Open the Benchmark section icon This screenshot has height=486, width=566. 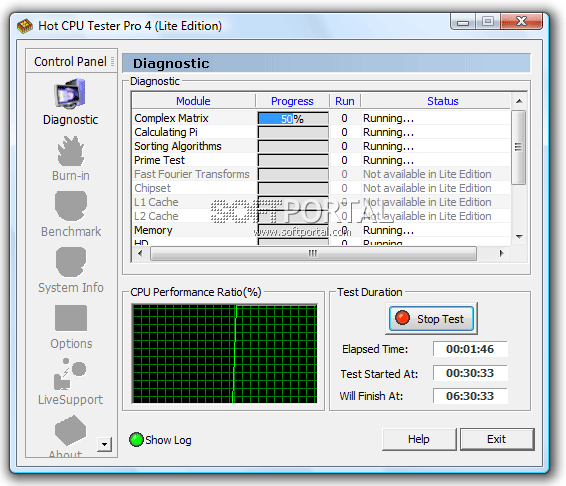coord(71,206)
